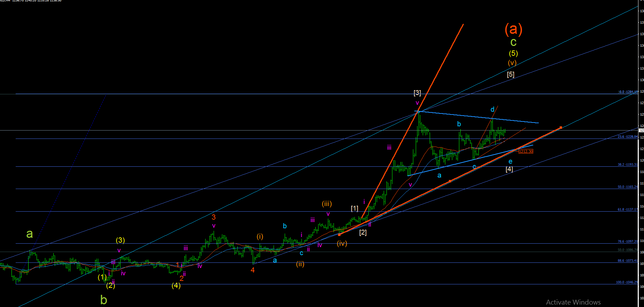Click the blue d triangle label
Image resolution: width=644 pixels, height=307 pixels.
click(492, 110)
